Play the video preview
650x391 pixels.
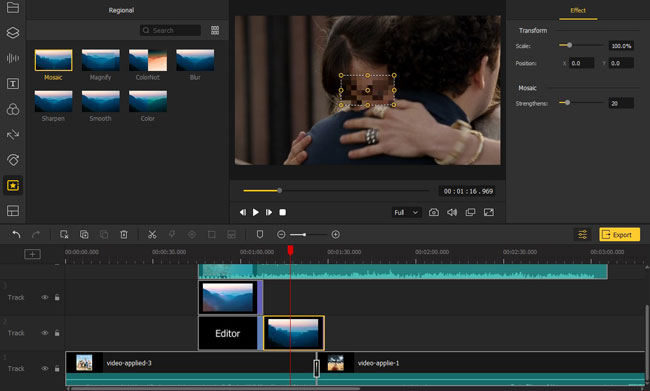click(x=256, y=212)
